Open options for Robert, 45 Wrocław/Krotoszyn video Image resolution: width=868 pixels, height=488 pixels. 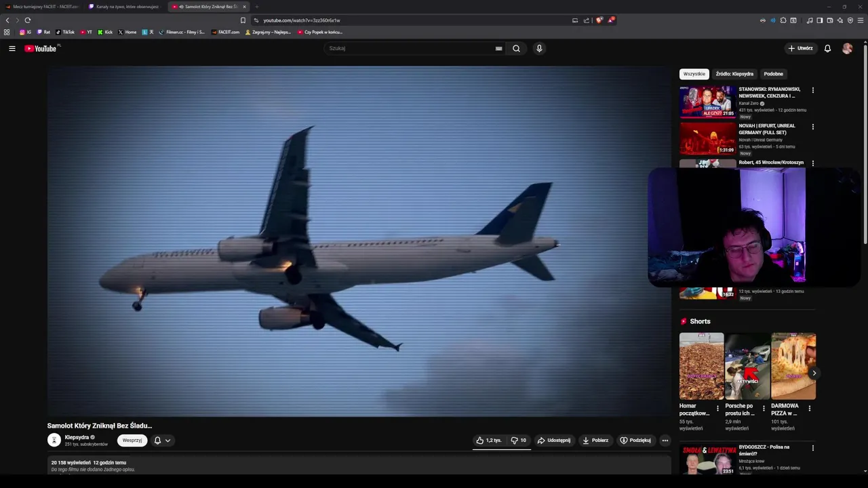click(812, 163)
